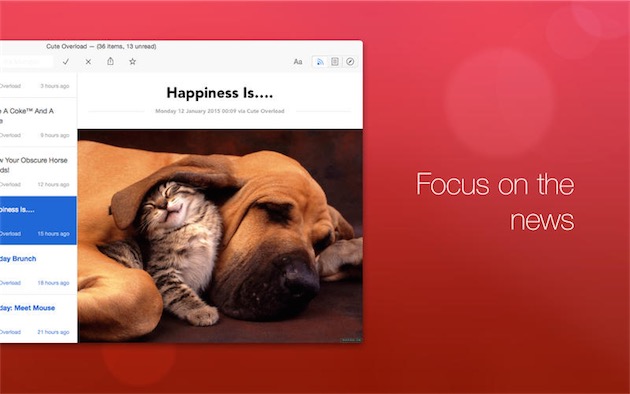
Task: Open the Meet Mouse article
Action: pos(38,319)
